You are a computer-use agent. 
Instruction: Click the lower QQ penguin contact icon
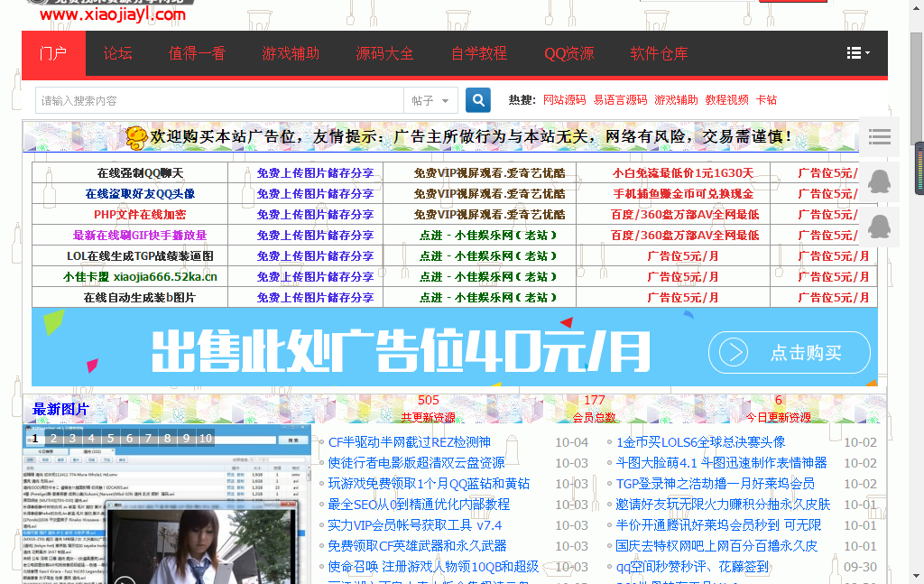click(879, 227)
